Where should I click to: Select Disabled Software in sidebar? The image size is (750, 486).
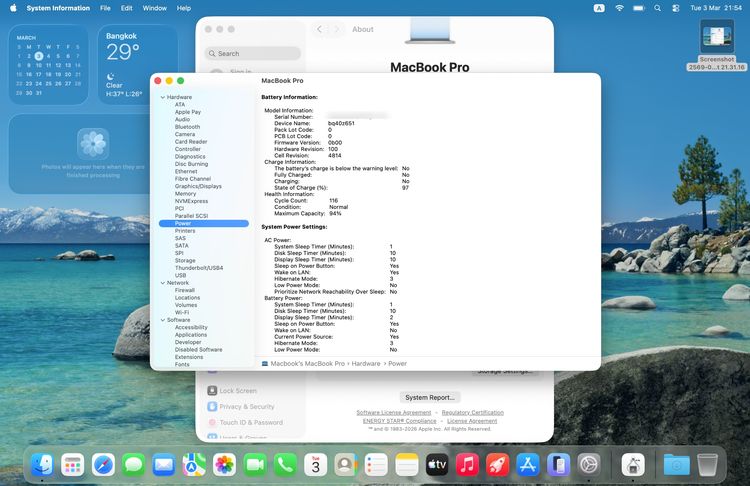tap(199, 350)
